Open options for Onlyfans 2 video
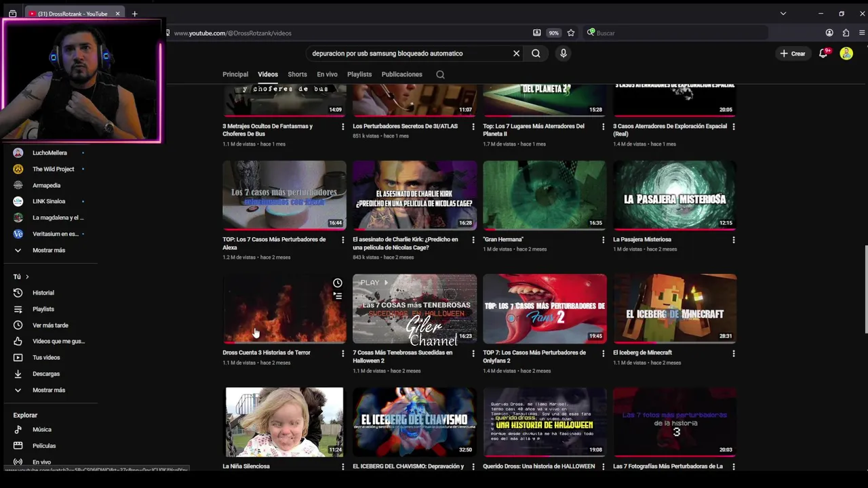868x488 pixels. click(x=603, y=353)
